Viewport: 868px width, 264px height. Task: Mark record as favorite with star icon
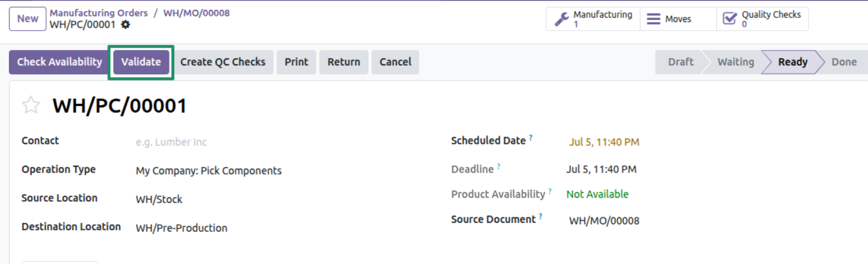tap(31, 105)
